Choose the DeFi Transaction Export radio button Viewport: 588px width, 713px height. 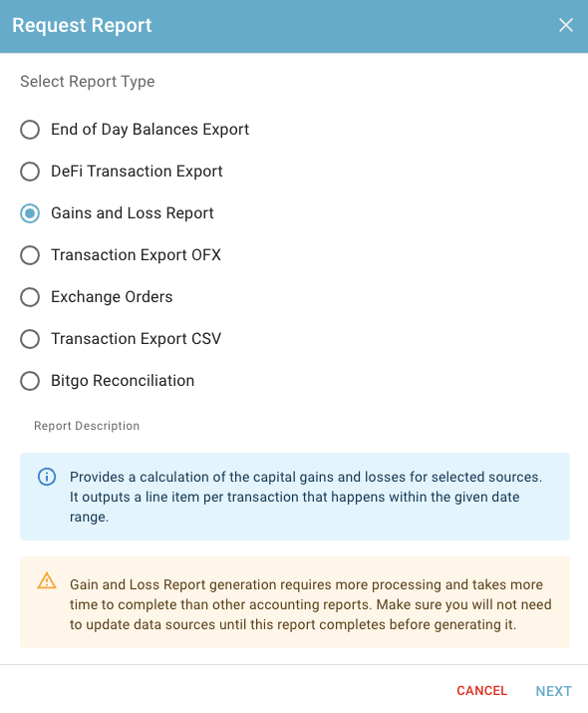(30, 172)
